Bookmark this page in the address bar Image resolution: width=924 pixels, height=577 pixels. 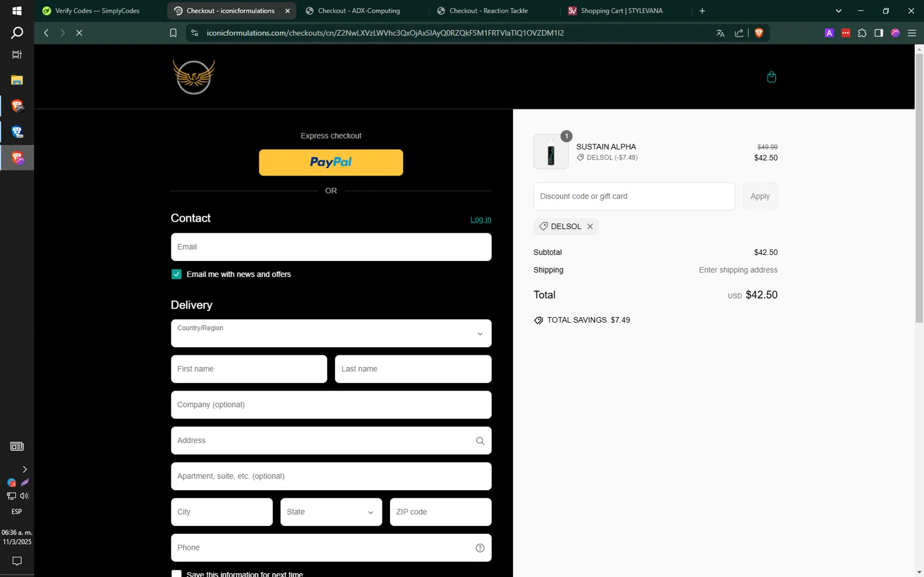pos(173,33)
